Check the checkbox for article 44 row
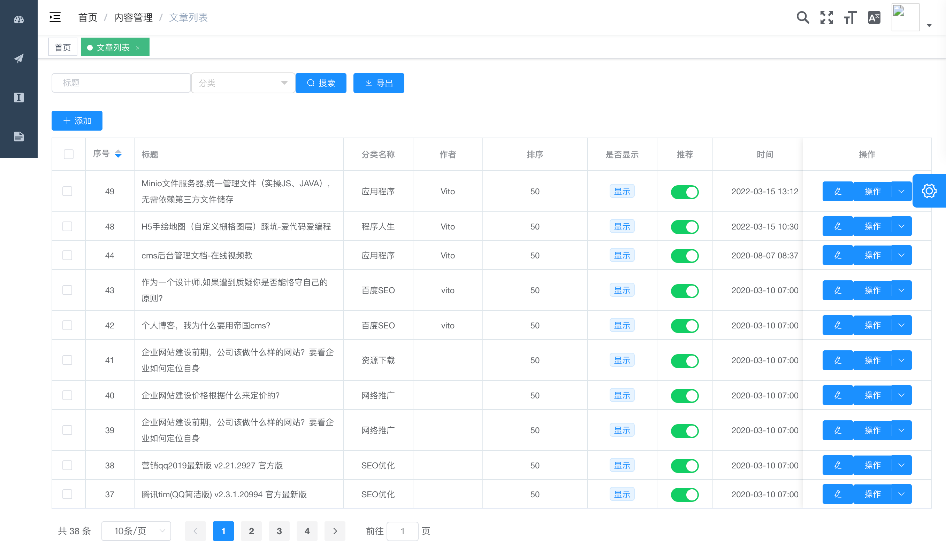Screen dimensions: 946x560 point(67,256)
